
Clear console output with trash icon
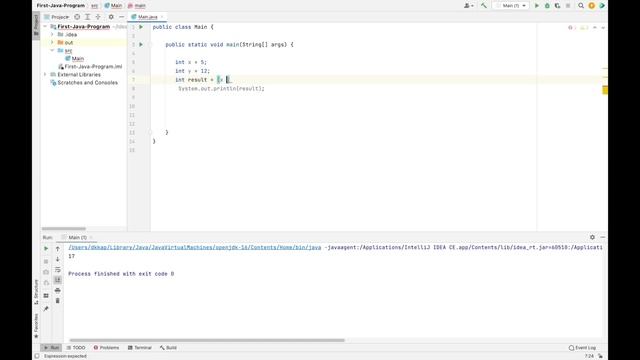click(58, 300)
